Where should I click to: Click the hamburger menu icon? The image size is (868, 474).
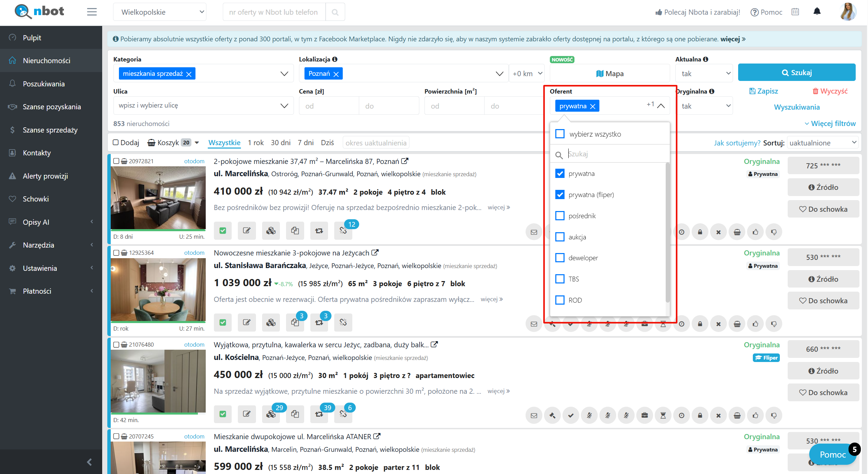92,12
